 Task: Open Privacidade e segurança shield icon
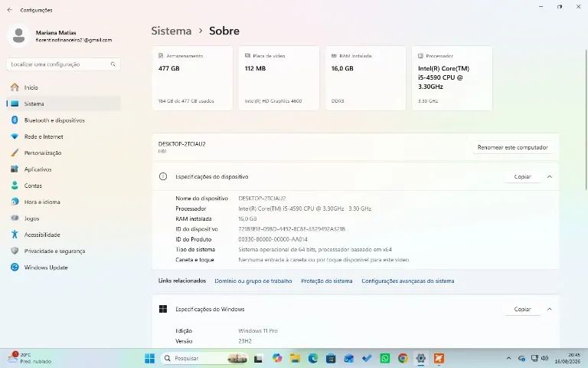click(x=15, y=251)
